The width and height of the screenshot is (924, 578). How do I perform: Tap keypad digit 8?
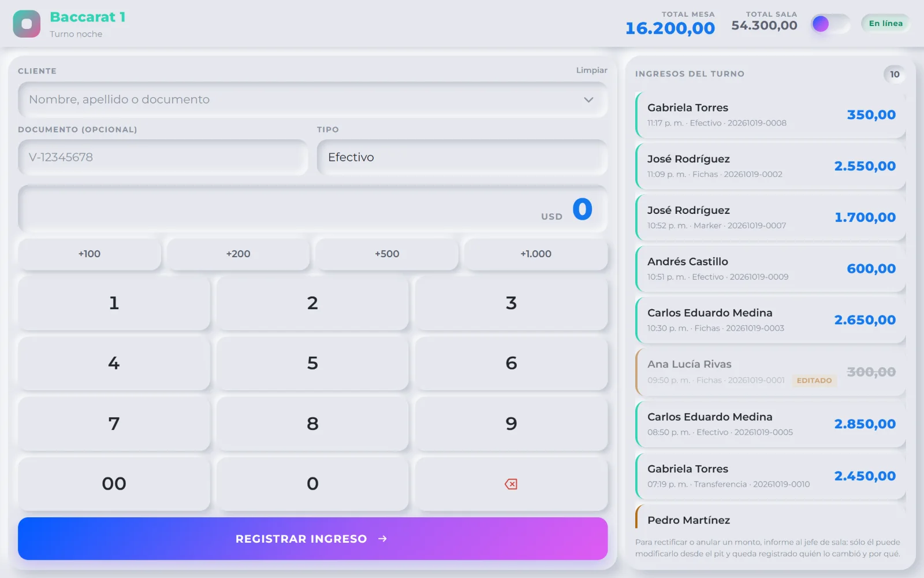[x=312, y=424]
